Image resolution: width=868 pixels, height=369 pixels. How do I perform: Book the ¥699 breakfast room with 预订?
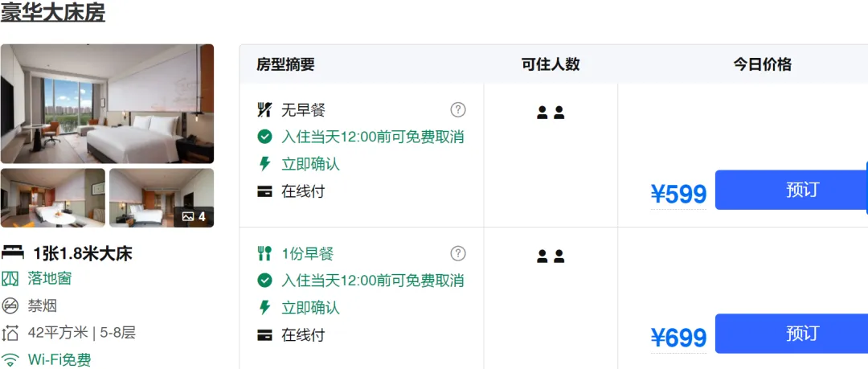pyautogui.click(x=792, y=334)
